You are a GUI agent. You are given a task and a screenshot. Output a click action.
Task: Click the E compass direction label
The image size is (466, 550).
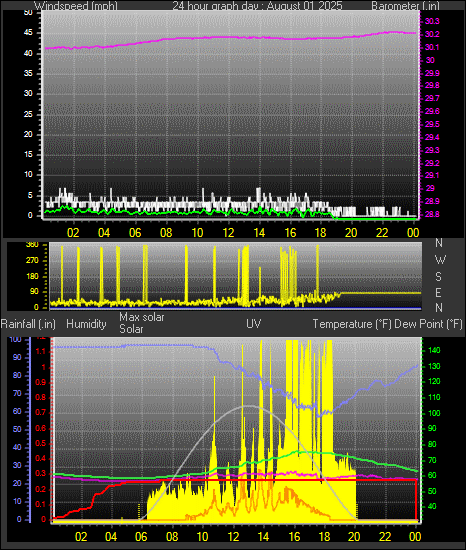click(438, 293)
